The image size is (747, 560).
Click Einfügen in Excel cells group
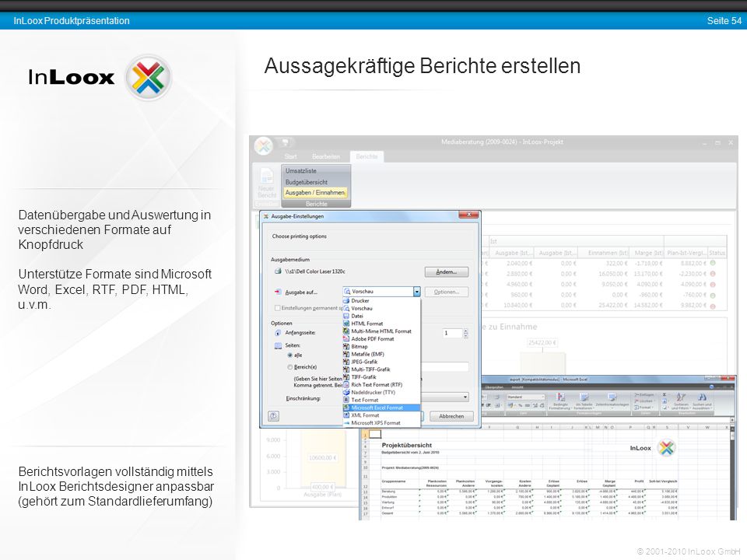click(x=644, y=395)
